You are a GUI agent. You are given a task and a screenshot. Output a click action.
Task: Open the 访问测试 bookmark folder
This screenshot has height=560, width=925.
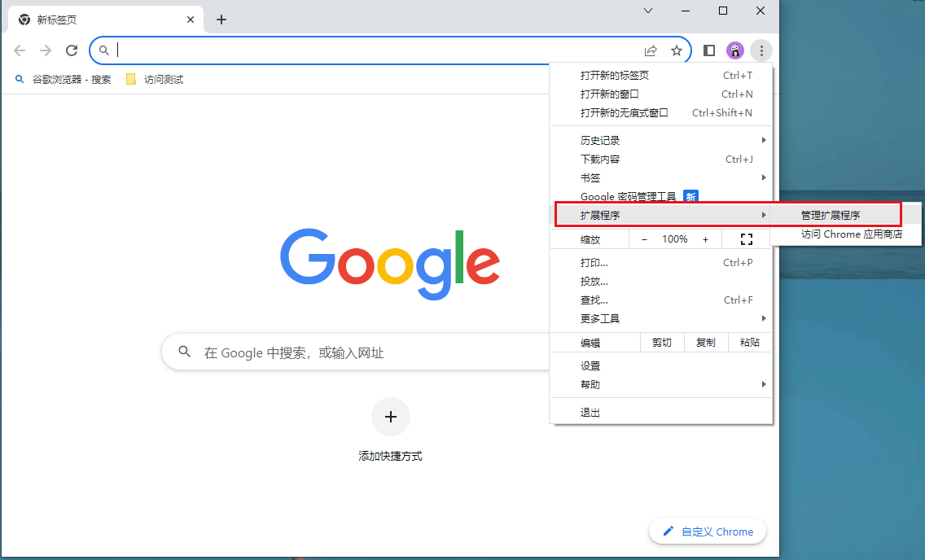[153, 79]
